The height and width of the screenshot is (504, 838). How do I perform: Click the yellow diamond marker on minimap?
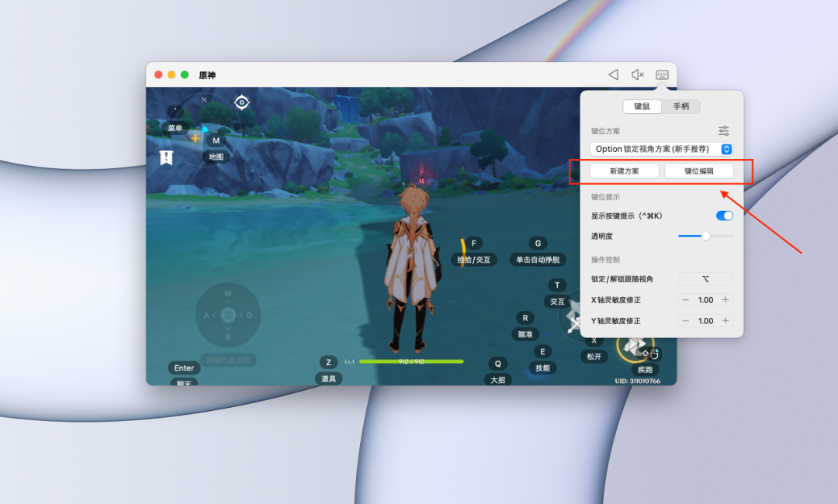tap(195, 138)
